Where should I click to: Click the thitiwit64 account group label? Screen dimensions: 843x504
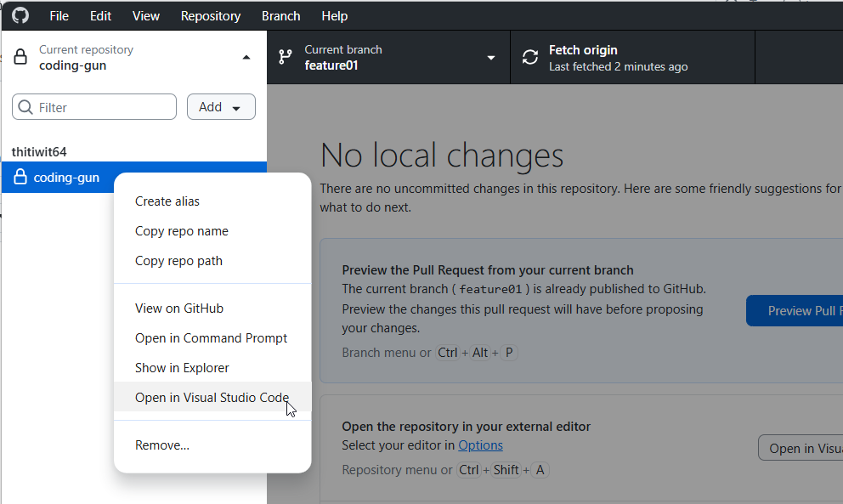(39, 151)
